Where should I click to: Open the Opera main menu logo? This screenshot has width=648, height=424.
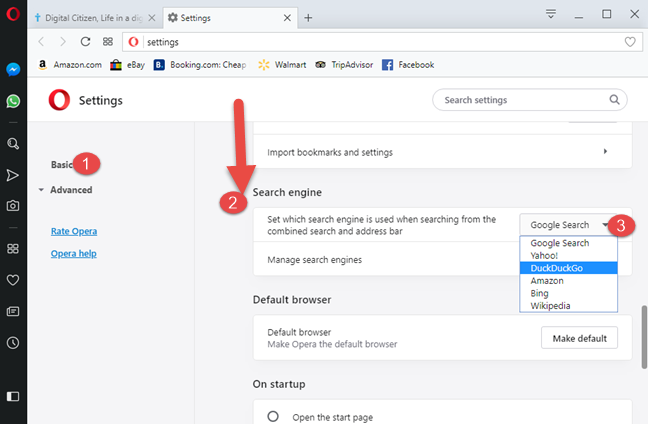coord(13,14)
